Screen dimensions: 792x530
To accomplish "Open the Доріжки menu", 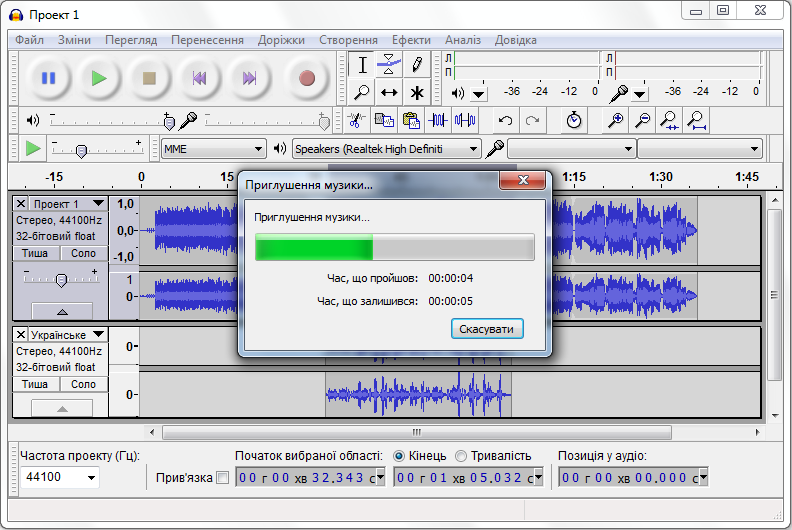I will [281, 40].
